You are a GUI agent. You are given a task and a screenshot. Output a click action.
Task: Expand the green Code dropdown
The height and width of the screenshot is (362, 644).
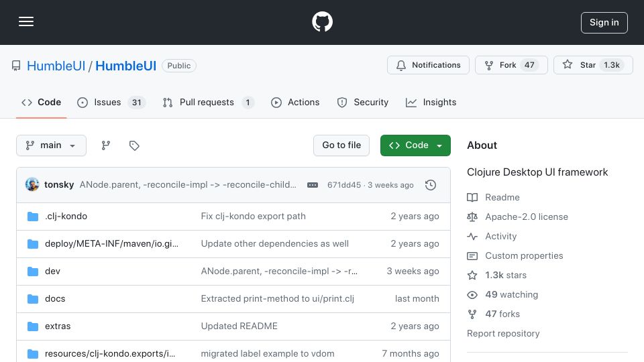[415, 145]
